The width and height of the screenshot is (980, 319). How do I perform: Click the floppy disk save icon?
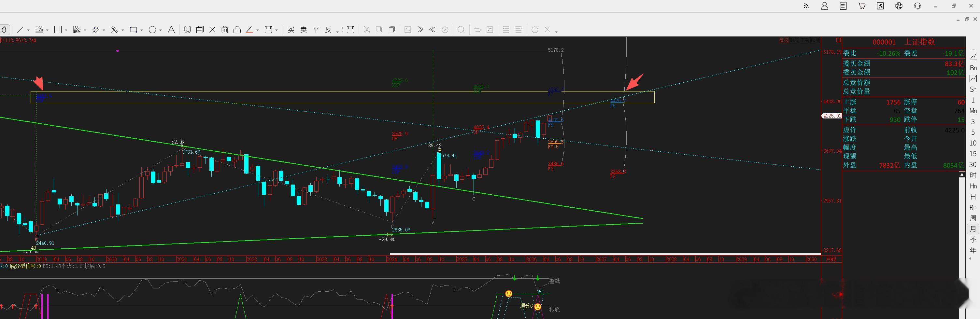tap(350, 30)
